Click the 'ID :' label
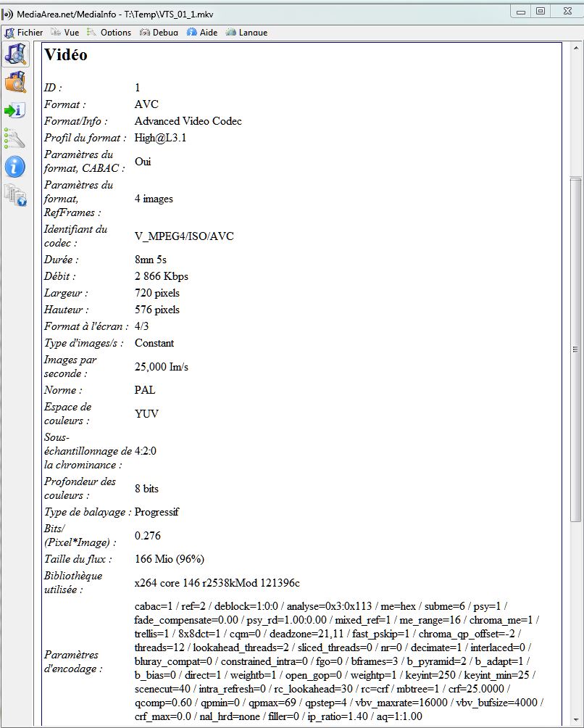The height and width of the screenshot is (728, 584). pos(53,87)
